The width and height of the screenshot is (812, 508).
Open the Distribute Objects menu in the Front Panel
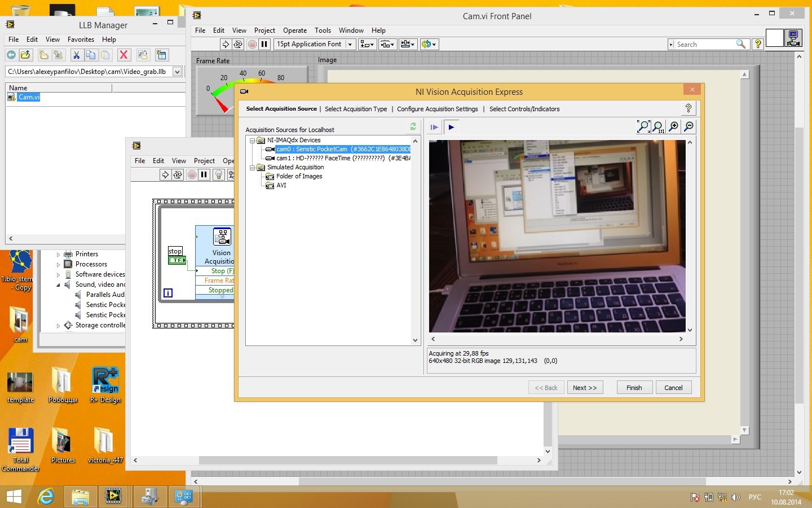[387, 44]
